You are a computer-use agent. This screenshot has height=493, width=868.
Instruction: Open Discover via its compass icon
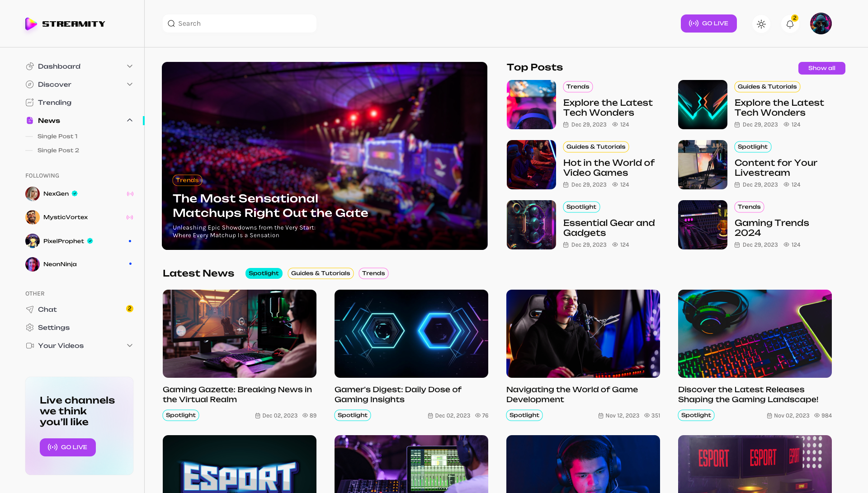point(30,84)
